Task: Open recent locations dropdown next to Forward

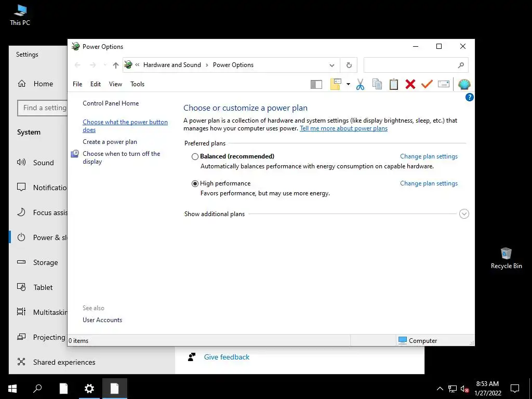Action: (x=104, y=65)
